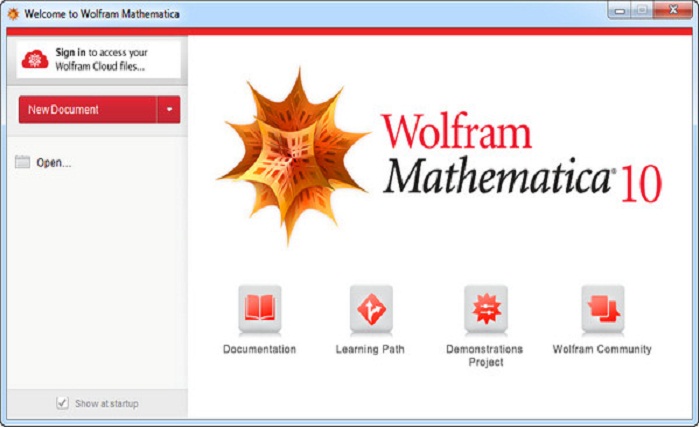Click the Mathematica spikey title bar icon

(13, 14)
